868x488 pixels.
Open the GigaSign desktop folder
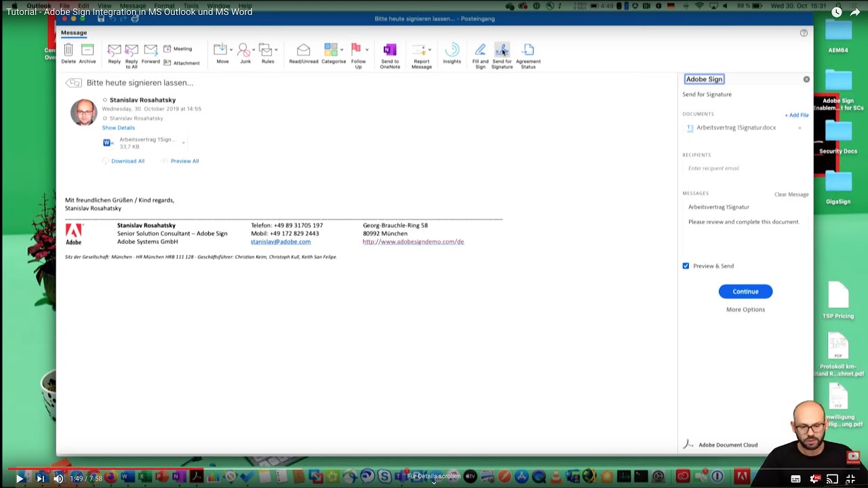point(838,188)
